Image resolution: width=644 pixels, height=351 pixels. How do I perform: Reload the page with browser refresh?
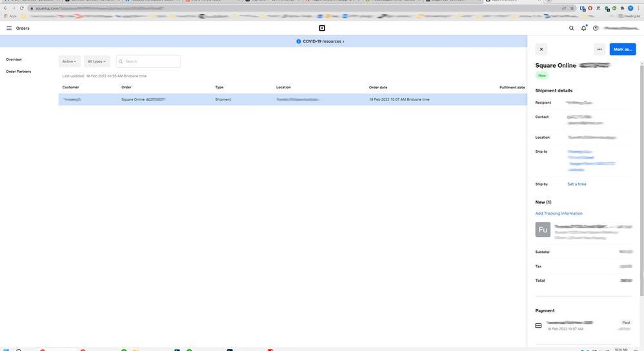click(22, 8)
